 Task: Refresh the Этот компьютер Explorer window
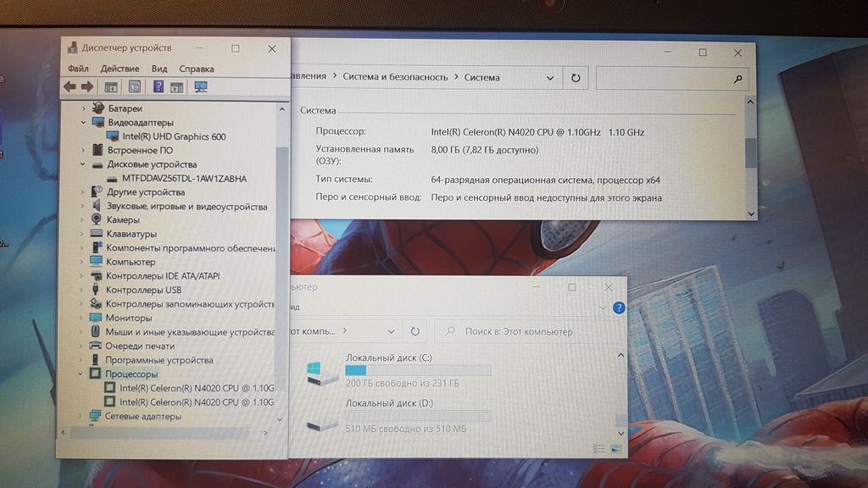[415, 331]
